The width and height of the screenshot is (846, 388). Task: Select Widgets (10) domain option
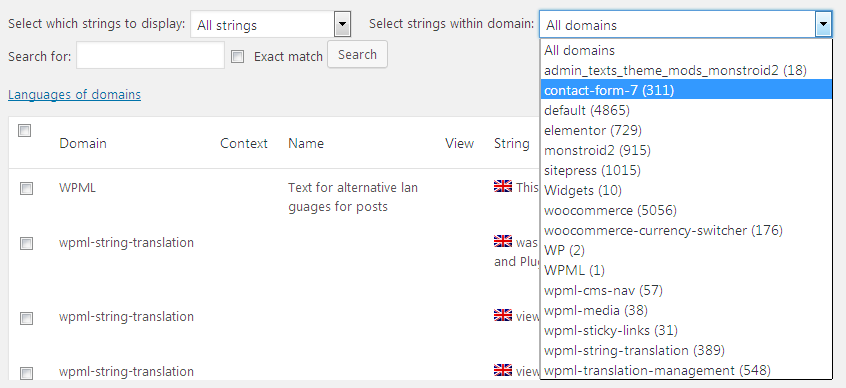686,190
